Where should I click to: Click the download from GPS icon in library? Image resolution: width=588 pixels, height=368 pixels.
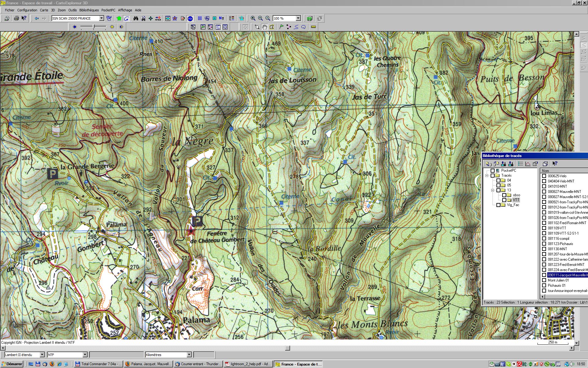coord(511,164)
